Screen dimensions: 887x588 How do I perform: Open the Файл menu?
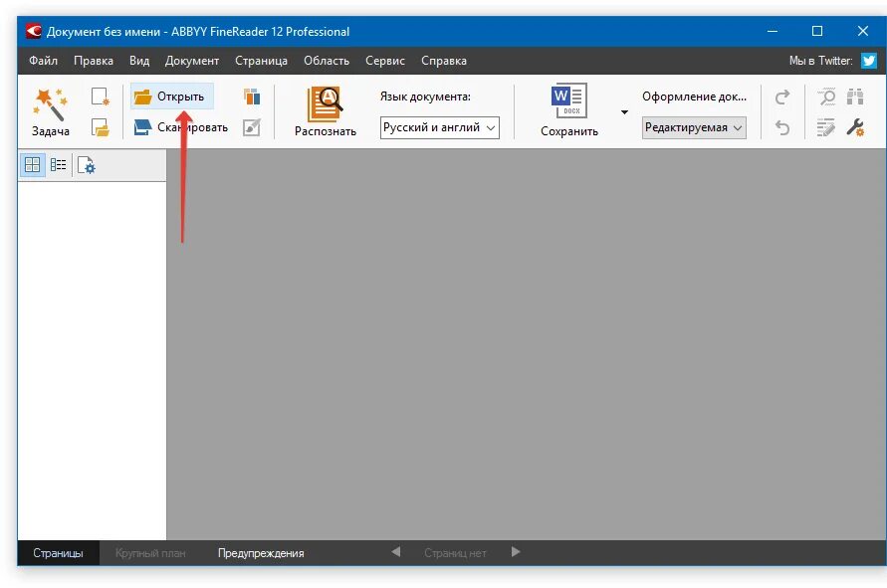click(x=43, y=61)
